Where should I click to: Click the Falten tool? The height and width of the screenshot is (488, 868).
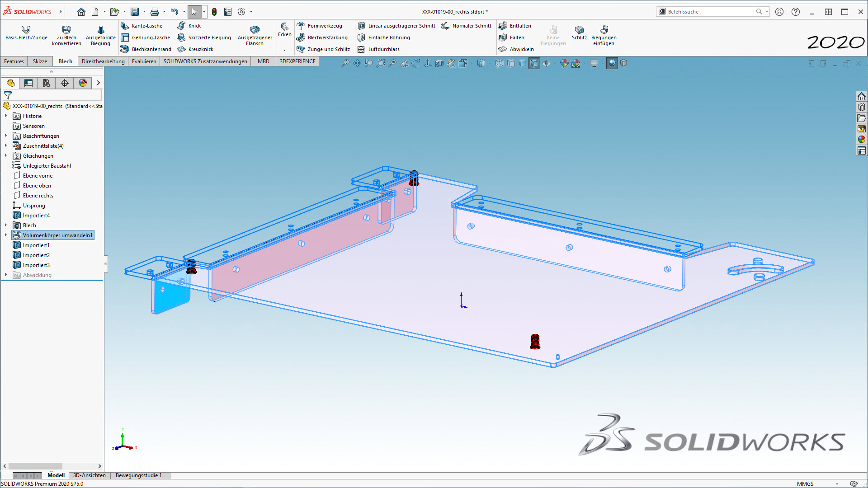click(511, 38)
